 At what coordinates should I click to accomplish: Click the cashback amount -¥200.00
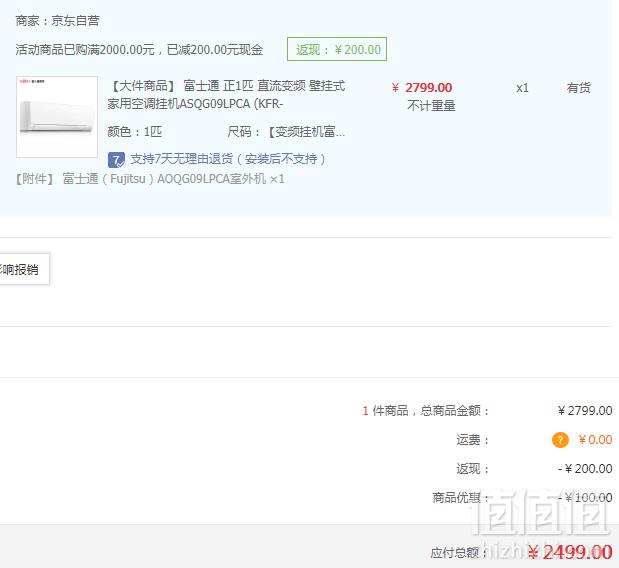tap(585, 469)
